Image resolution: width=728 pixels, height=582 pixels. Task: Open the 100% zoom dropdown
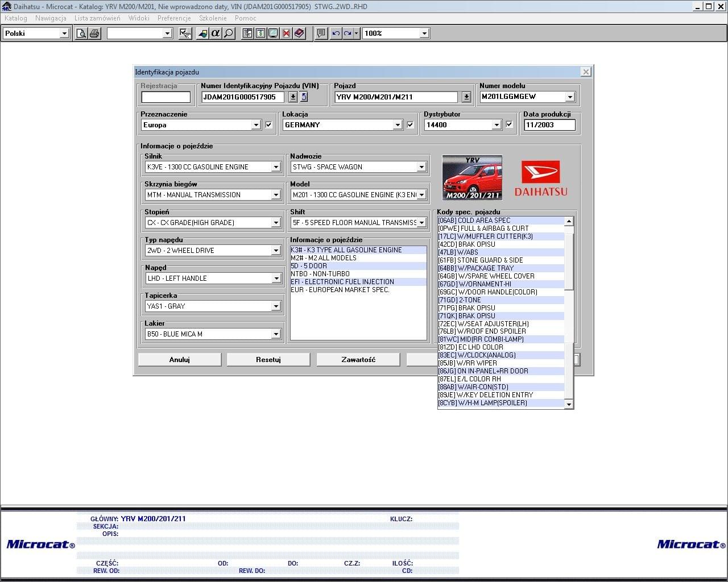pyautogui.click(x=424, y=34)
